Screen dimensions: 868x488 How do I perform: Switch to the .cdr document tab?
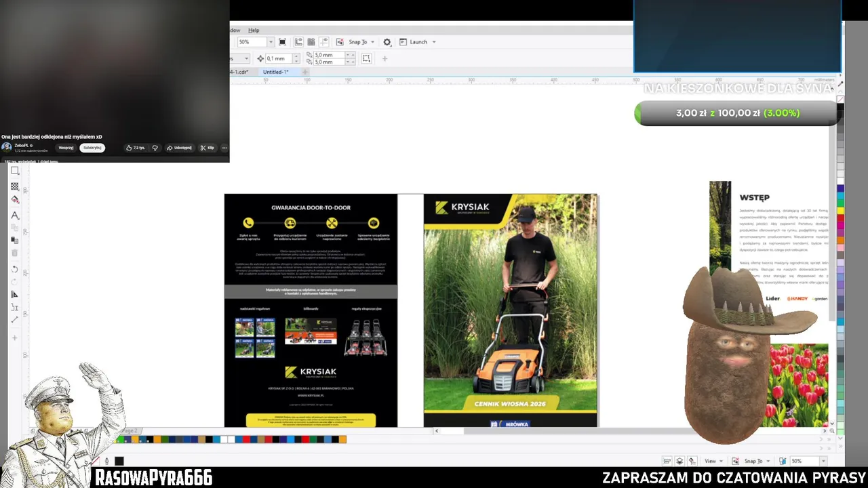pos(239,72)
